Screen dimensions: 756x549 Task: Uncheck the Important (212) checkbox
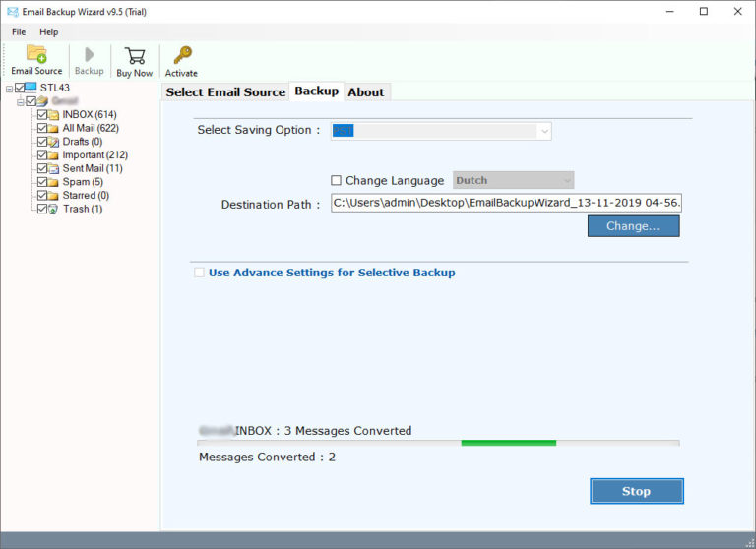click(x=42, y=155)
